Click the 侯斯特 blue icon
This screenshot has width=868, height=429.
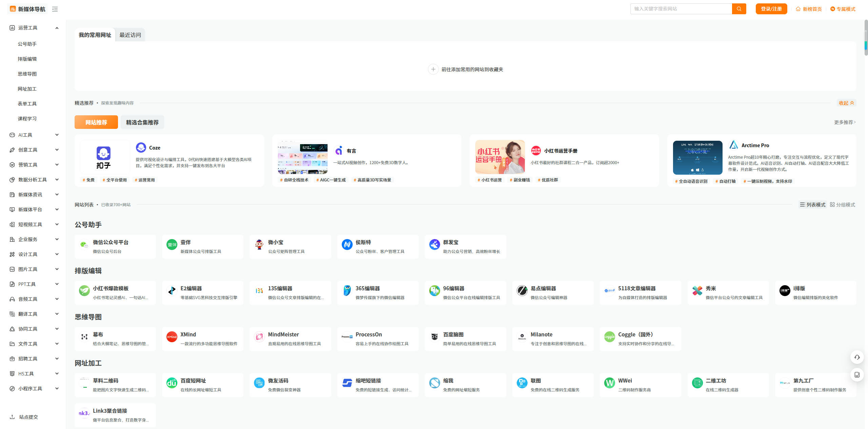click(x=347, y=245)
